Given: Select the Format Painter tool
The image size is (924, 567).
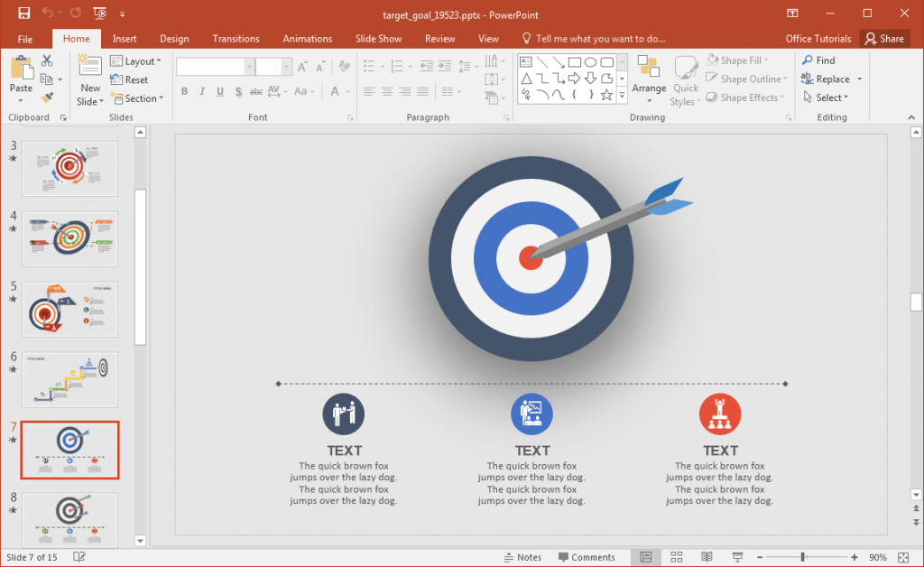Looking at the screenshot, I should (x=47, y=98).
